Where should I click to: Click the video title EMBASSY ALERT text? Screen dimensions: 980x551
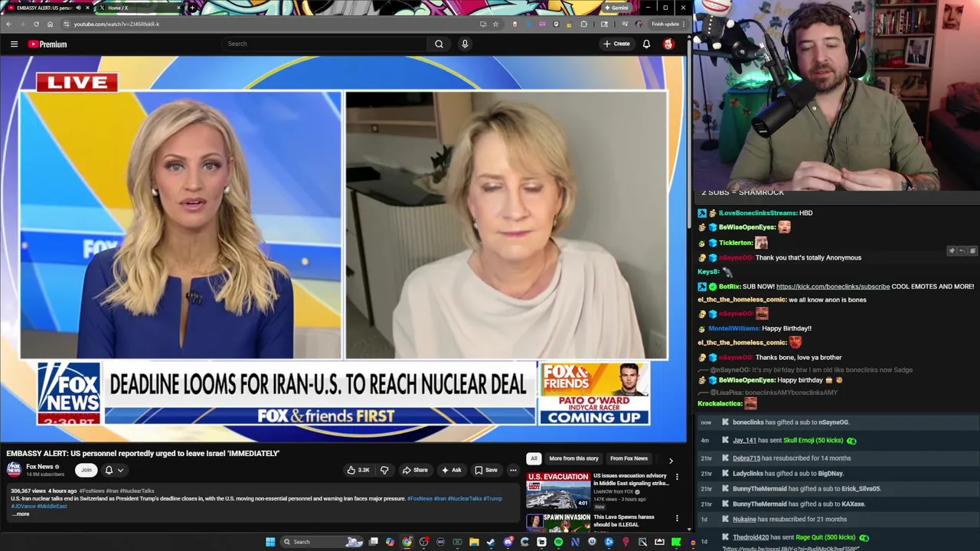[143, 453]
